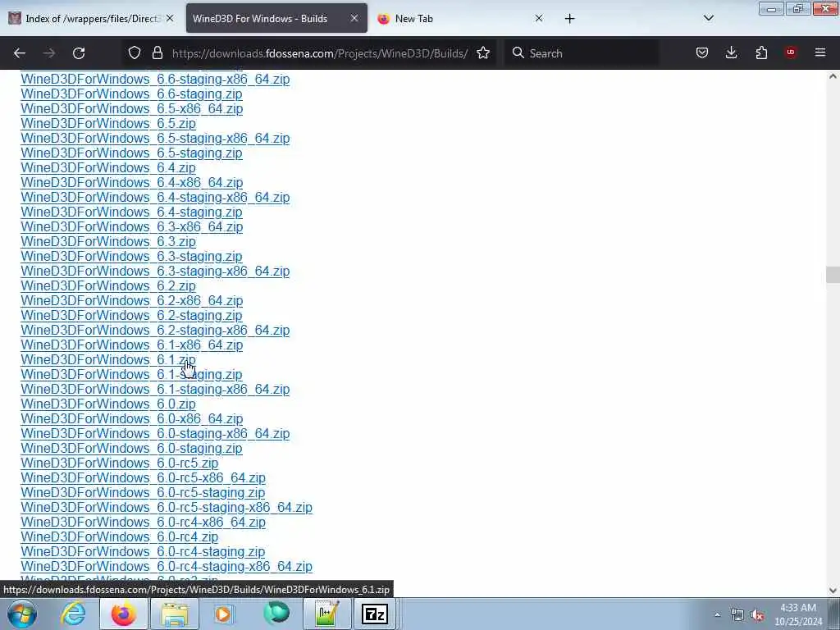Download WineD3DForWindows_6.1.zip
Screen dimensions: 840x630
tap(108, 360)
